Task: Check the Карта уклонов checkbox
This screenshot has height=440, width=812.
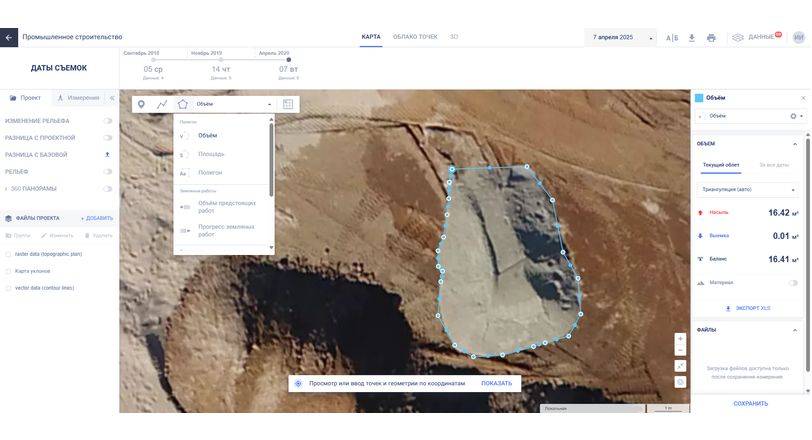Action: pos(9,271)
